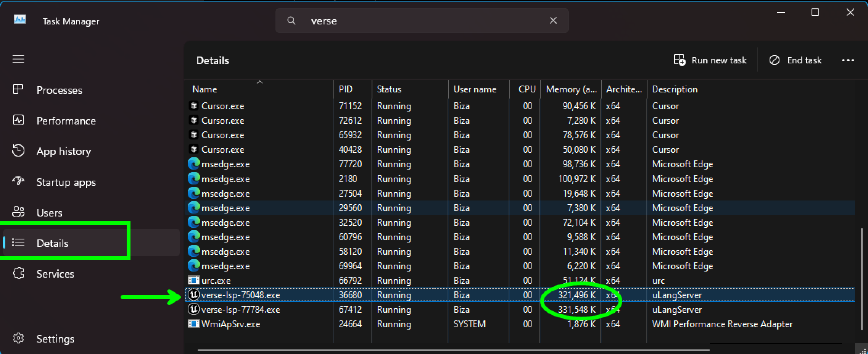Image resolution: width=868 pixels, height=354 pixels.
Task: Open Services puzzle-piece icon
Action: coord(18,273)
